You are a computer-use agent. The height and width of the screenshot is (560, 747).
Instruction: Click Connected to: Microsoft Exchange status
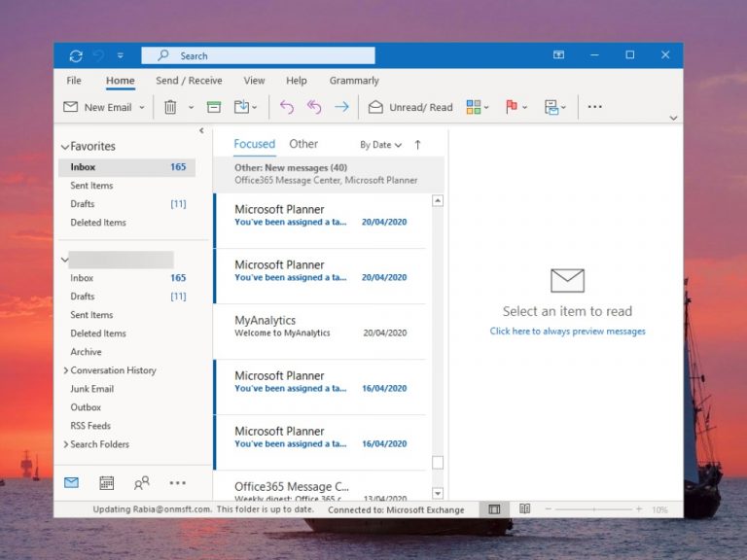click(396, 510)
